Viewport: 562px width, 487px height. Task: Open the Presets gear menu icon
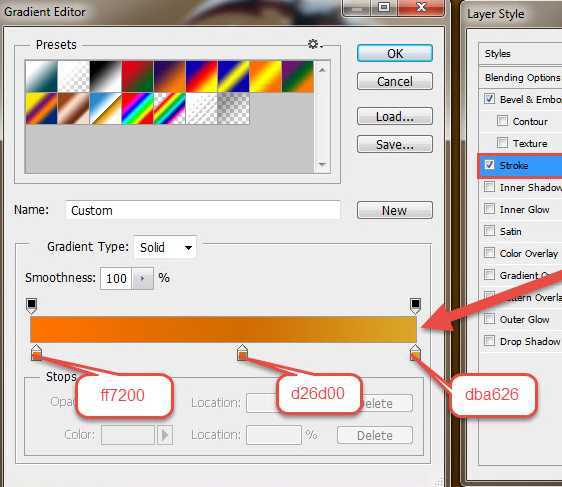click(315, 44)
